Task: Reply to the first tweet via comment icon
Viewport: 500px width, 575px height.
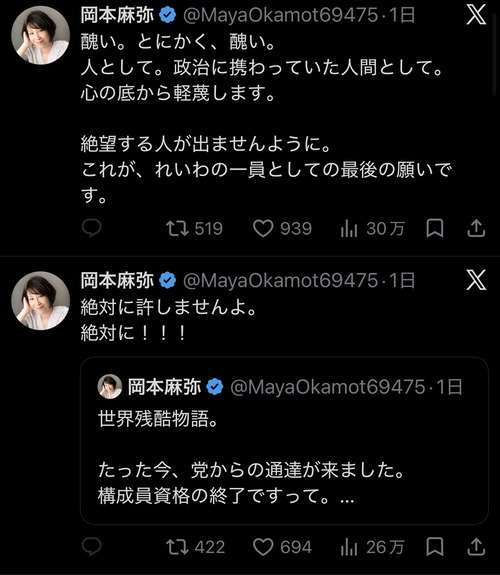Action: coord(91,228)
